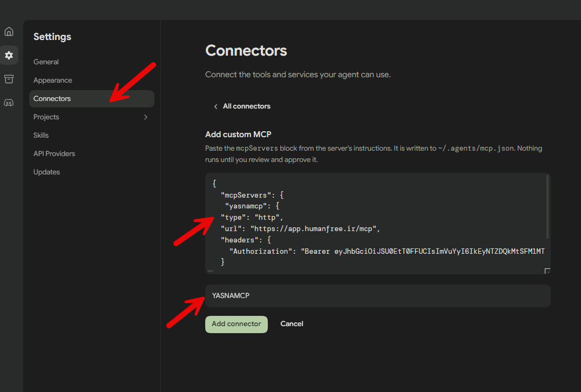Select the Settings gear icon in rail
Screen dimensions: 581x392
coord(9,55)
